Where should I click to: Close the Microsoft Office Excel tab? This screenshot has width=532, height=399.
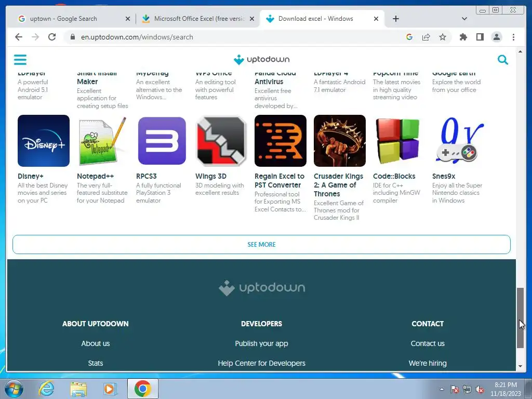coord(252,19)
